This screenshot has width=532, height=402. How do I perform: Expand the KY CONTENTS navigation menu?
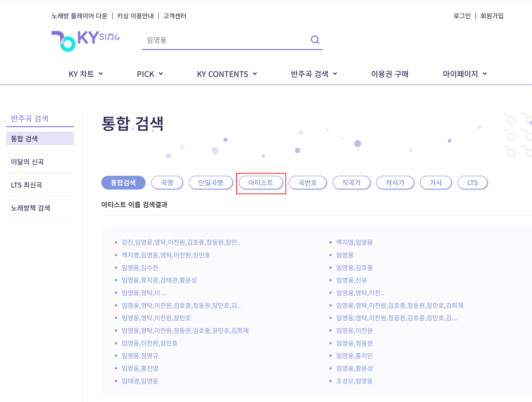(x=227, y=74)
